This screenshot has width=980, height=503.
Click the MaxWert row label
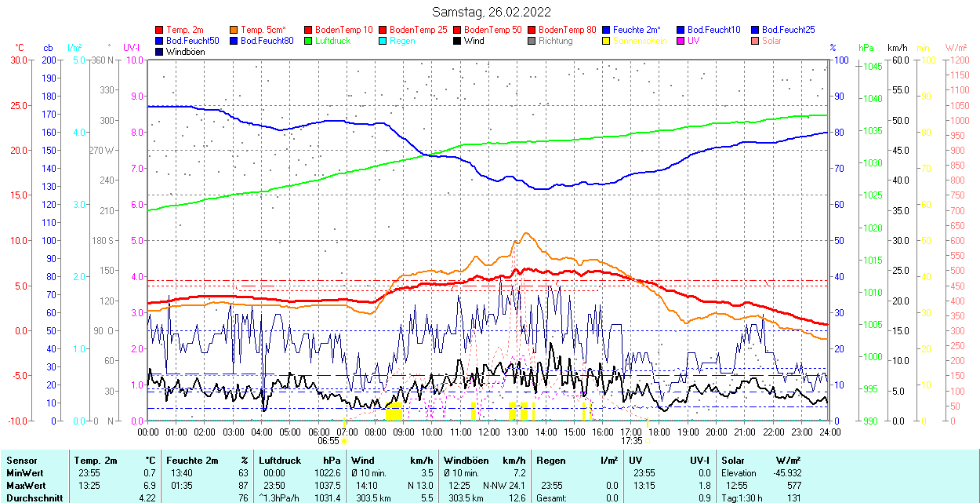25,486
